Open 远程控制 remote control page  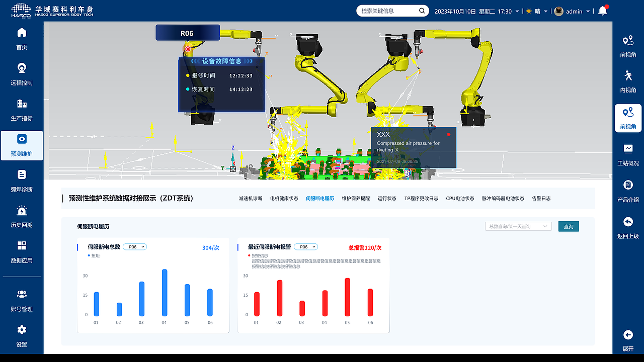22,74
